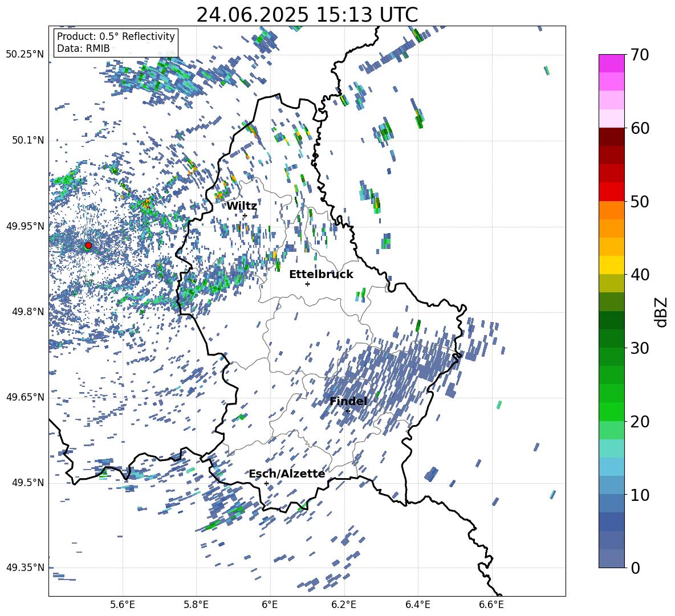This screenshot has height=616, width=675.
Task: Click the magenta 70 dBZ colorbar segment
Action: coord(611,63)
